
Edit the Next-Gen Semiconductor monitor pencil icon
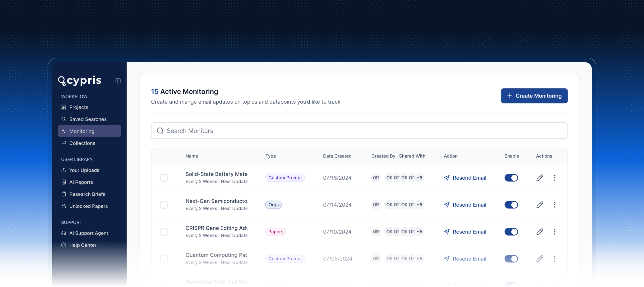point(540,205)
